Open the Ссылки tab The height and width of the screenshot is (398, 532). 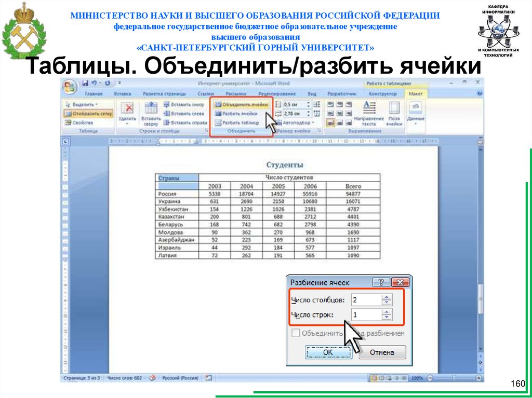click(x=206, y=93)
